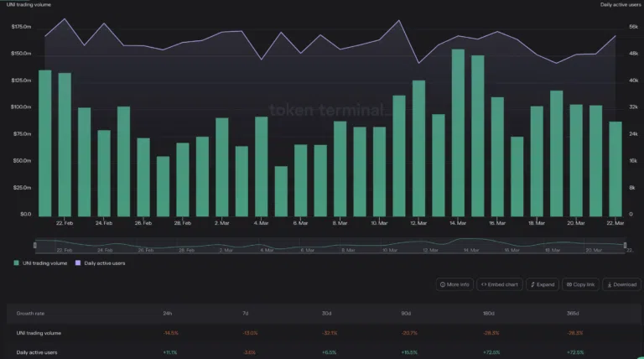Select the Daily active users table row

(324, 352)
